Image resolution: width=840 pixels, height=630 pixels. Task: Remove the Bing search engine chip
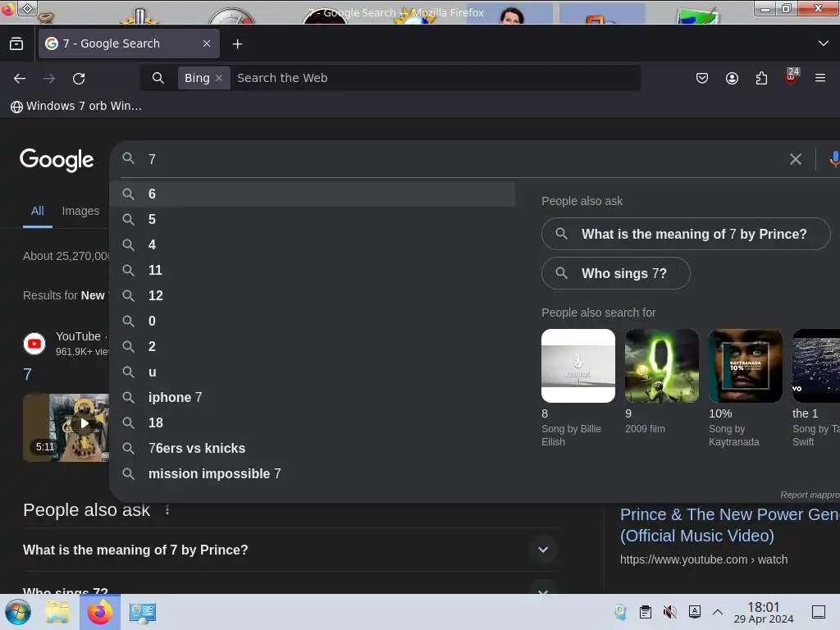tap(219, 78)
